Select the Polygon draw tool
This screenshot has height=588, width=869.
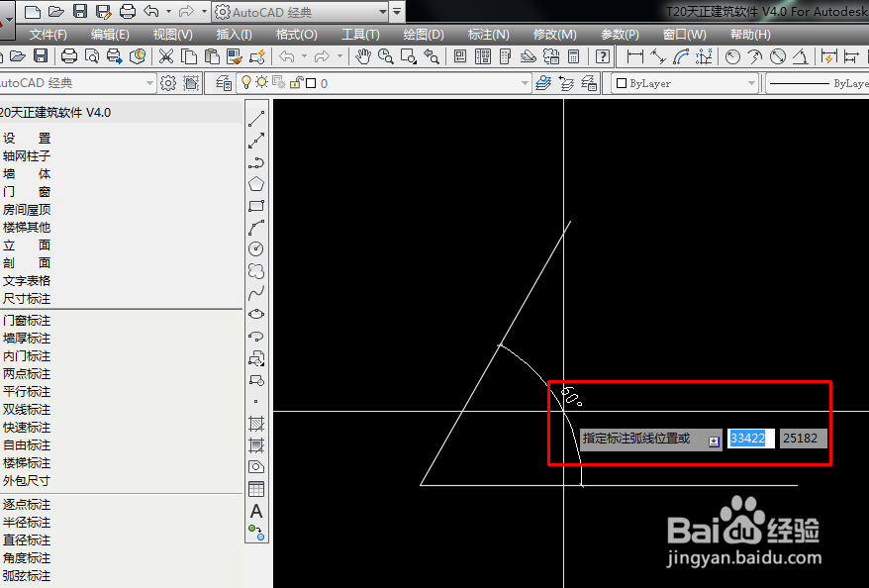coord(256,183)
